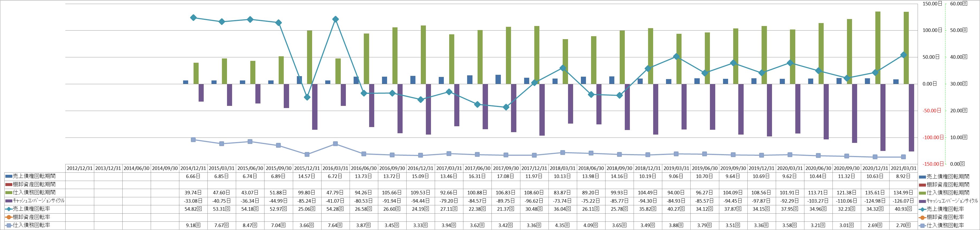
Task: Click the 9.18回 payables turnover cell
Action: coord(193,225)
